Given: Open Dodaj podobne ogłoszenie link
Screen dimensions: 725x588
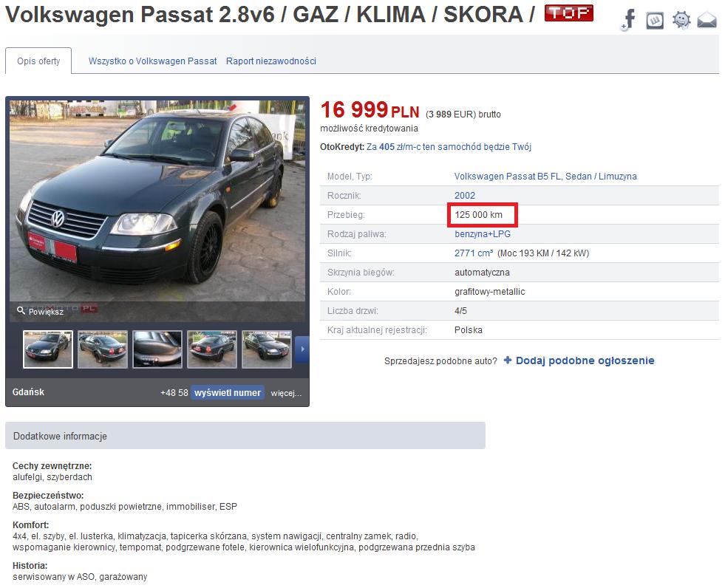Looking at the screenshot, I should point(585,360).
